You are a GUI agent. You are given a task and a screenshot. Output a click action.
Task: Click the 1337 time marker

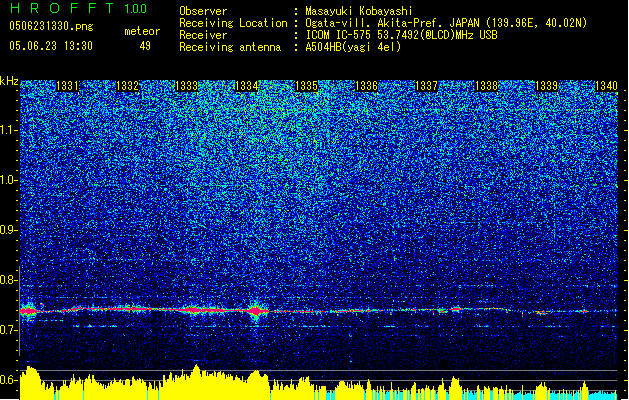point(426,86)
